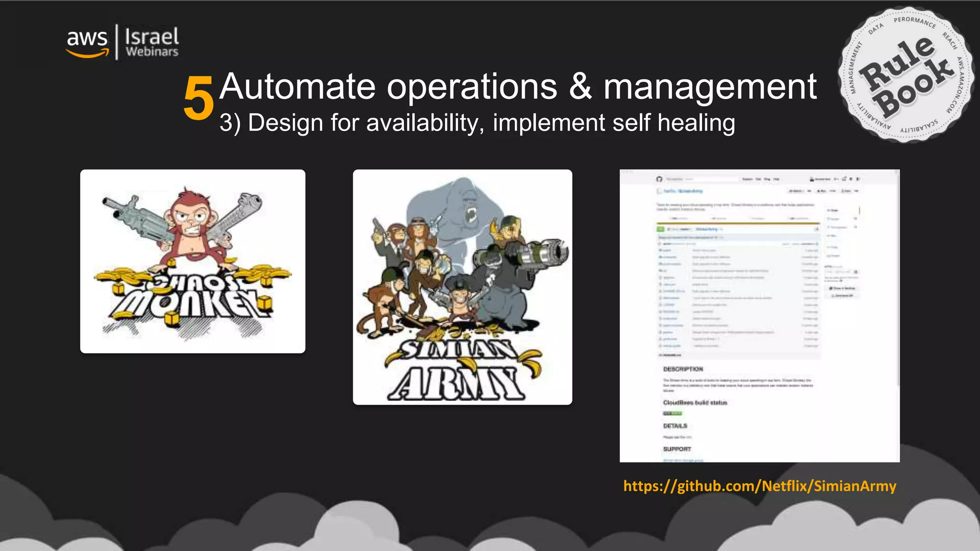This screenshot has height=551, width=980.
Task: Click the 'CloudBees build status' heading
Action: click(695, 403)
